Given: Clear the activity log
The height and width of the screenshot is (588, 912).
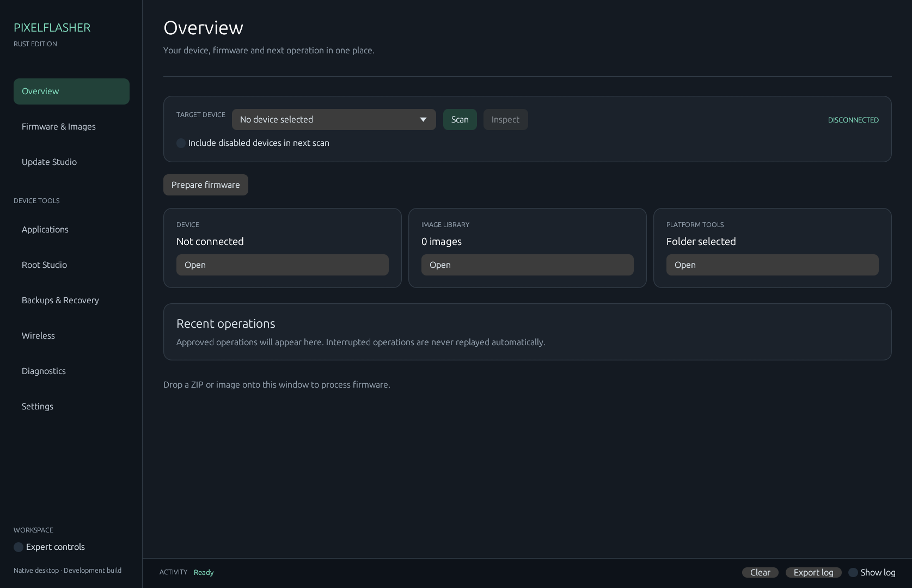Looking at the screenshot, I should point(760,573).
